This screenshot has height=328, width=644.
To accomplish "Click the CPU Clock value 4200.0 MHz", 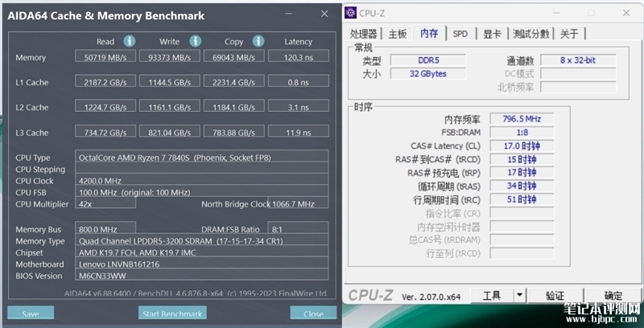I will tap(202, 179).
